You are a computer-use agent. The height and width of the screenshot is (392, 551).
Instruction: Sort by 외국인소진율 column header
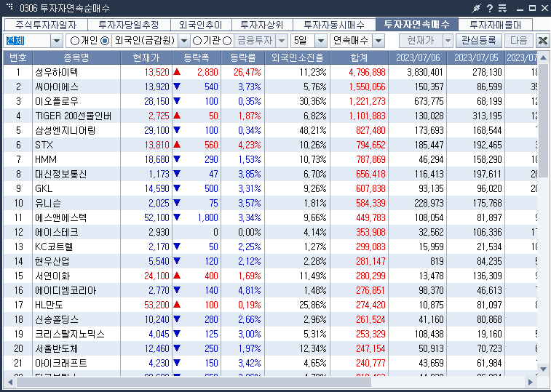pos(297,57)
